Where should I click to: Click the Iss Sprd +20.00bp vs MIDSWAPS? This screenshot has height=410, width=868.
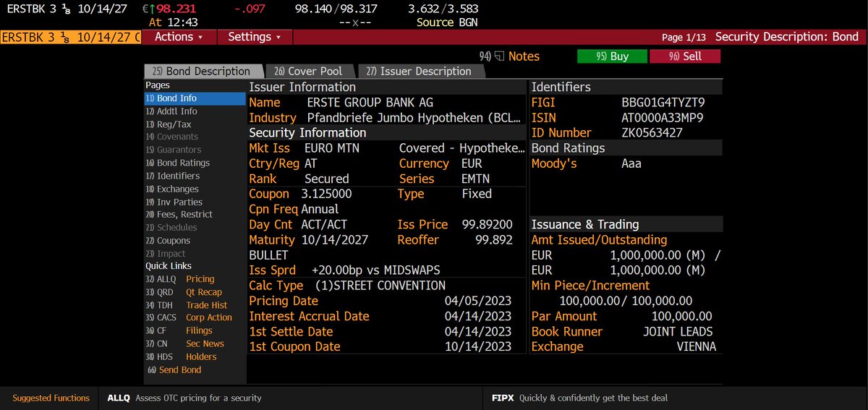click(x=376, y=270)
